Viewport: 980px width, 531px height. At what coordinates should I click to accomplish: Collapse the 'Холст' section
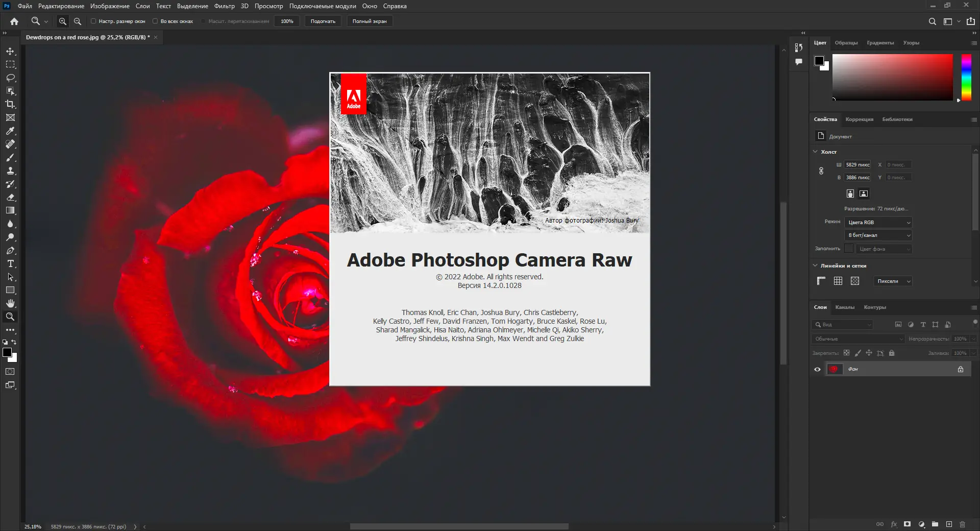pos(815,152)
